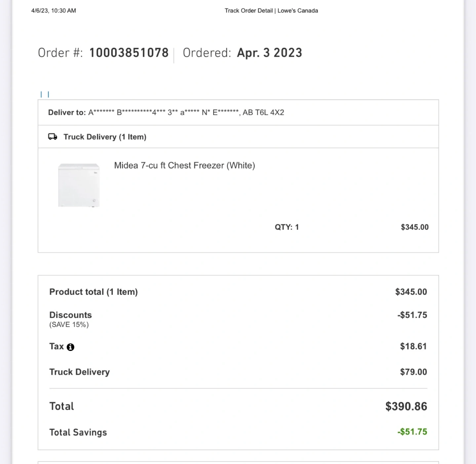Click the $18.61 tax amount

click(x=413, y=346)
